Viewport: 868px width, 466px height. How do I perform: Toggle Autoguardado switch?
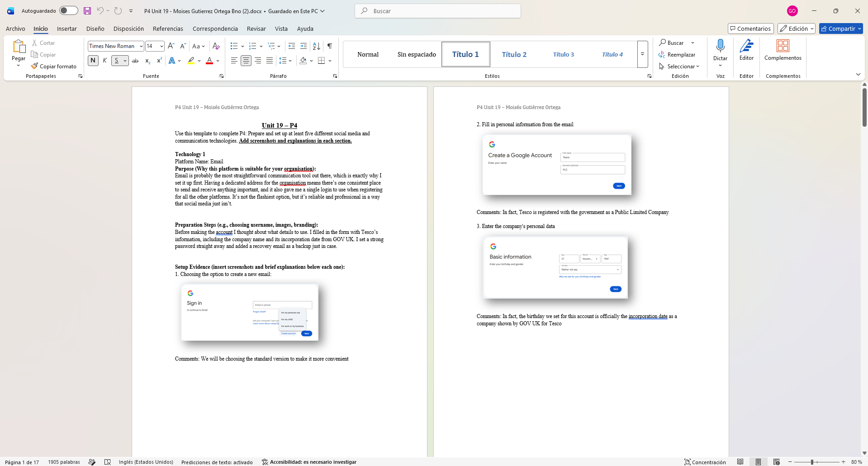(x=68, y=11)
